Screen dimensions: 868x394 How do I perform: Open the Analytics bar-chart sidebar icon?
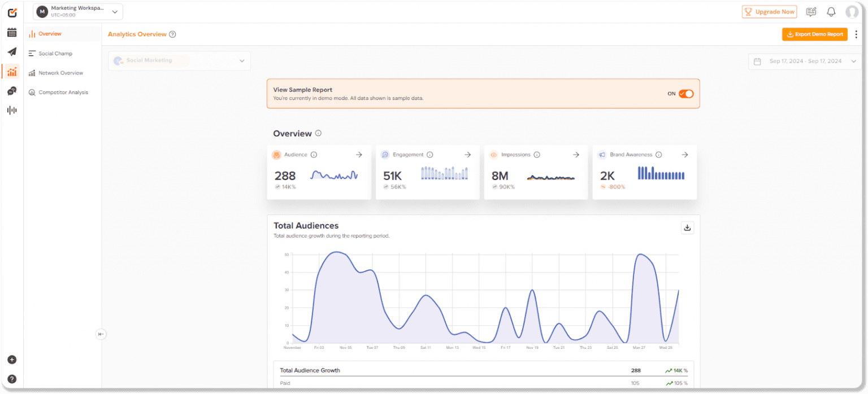tap(12, 72)
